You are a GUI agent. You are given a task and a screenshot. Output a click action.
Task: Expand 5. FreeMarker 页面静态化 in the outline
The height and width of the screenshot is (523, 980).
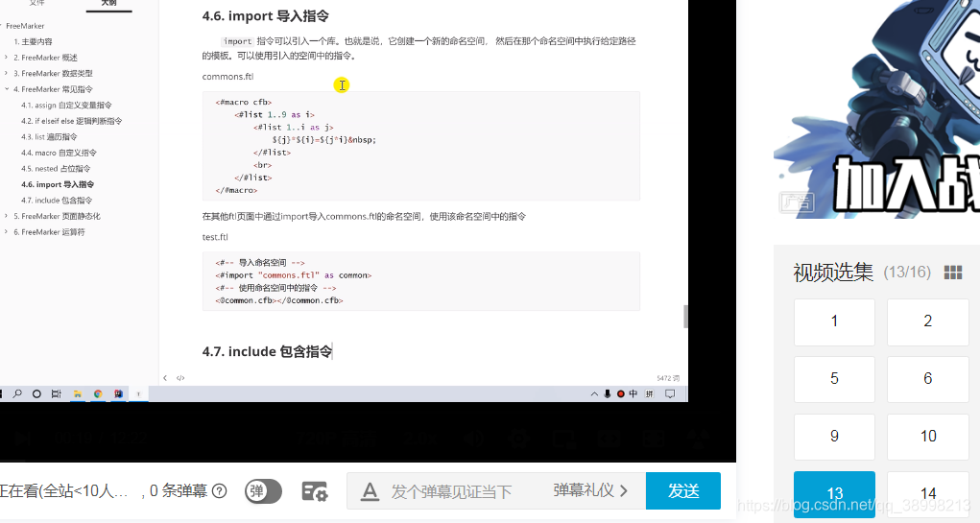7,216
